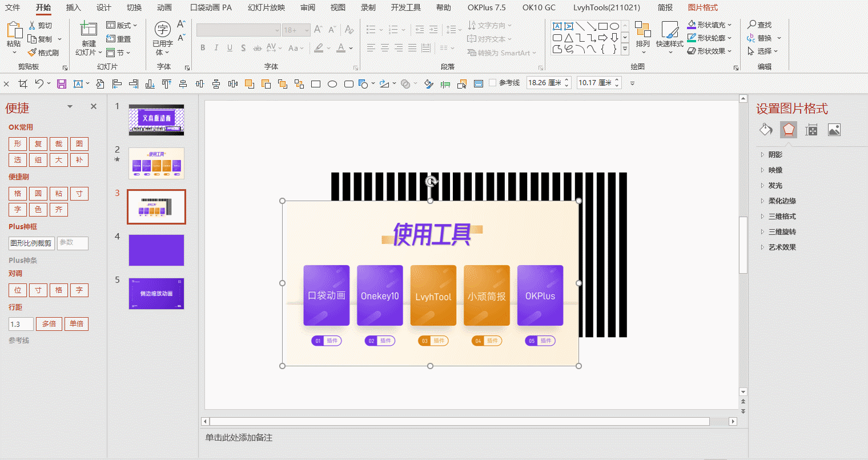
Task: Click the Find (查找) search icon
Action: pyautogui.click(x=752, y=25)
